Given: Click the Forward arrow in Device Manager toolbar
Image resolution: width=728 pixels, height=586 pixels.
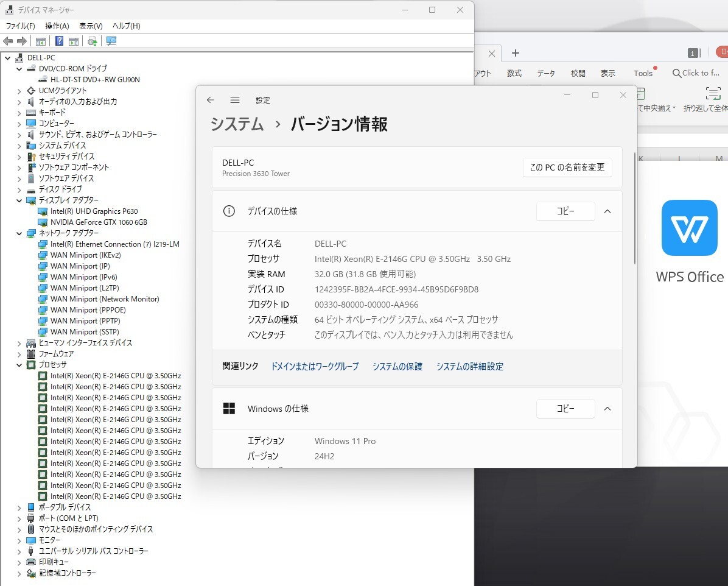Looking at the screenshot, I should pos(22,41).
